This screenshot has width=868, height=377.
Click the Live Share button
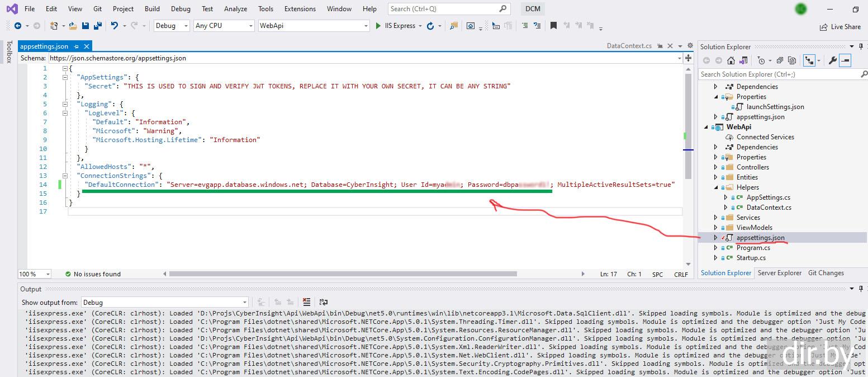click(x=840, y=27)
